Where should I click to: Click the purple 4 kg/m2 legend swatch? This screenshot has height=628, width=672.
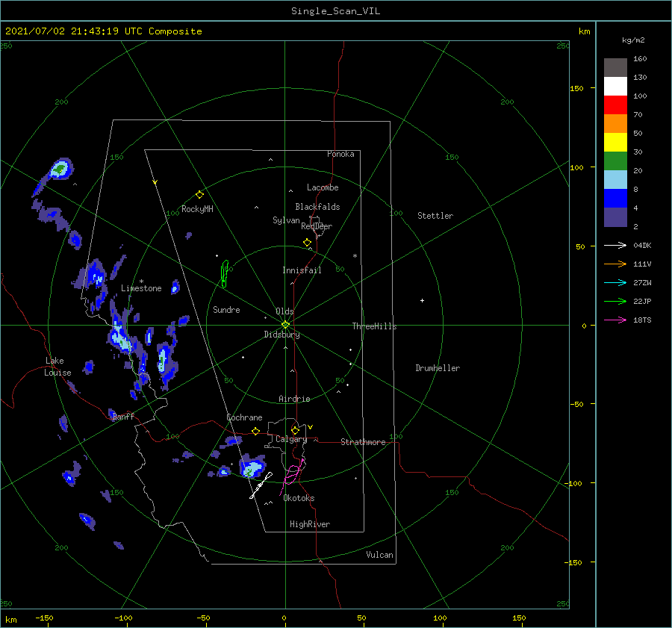pos(615,217)
